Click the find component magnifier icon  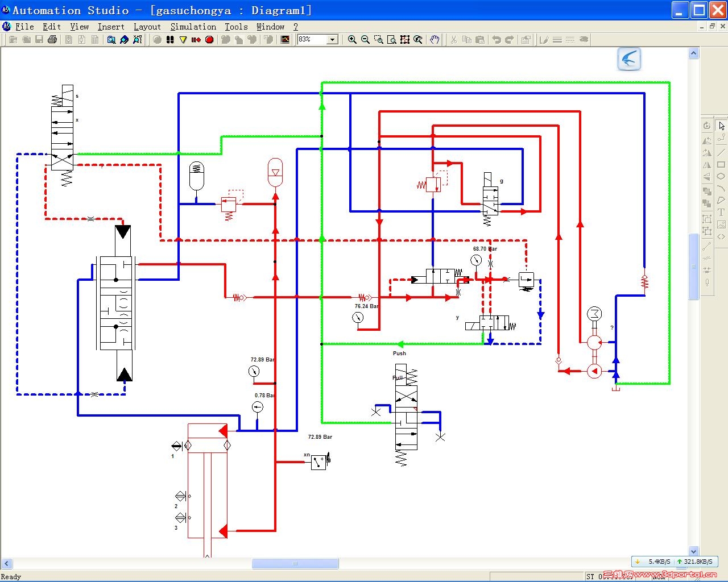[x=111, y=39]
